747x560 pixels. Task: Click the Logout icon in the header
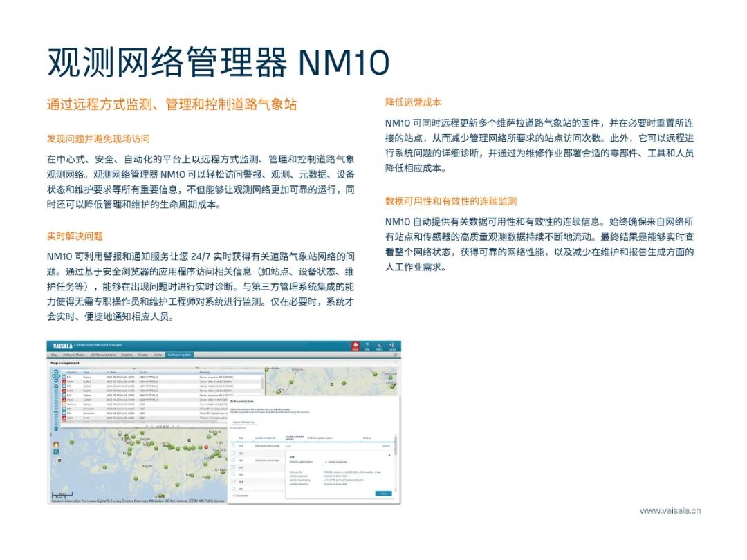tap(392, 346)
